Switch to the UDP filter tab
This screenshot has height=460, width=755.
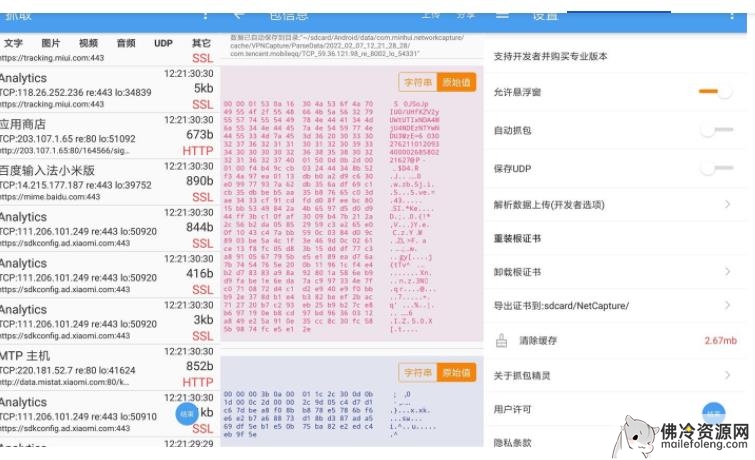[x=163, y=43]
